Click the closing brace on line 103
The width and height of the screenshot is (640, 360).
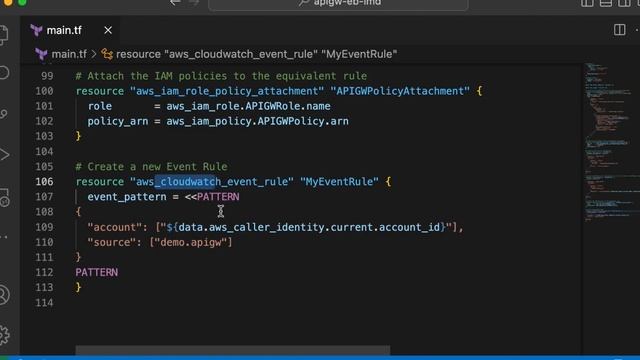(78, 136)
